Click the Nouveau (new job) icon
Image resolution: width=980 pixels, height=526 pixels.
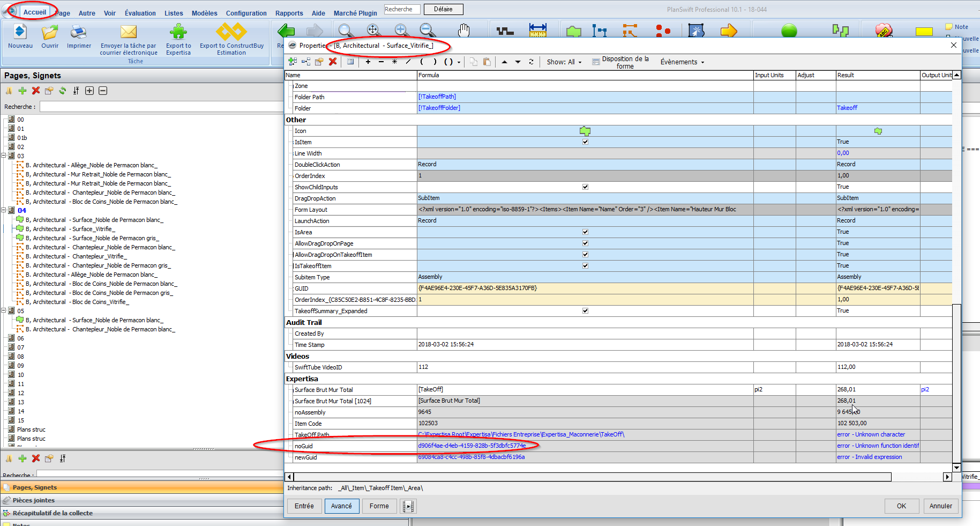click(20, 33)
